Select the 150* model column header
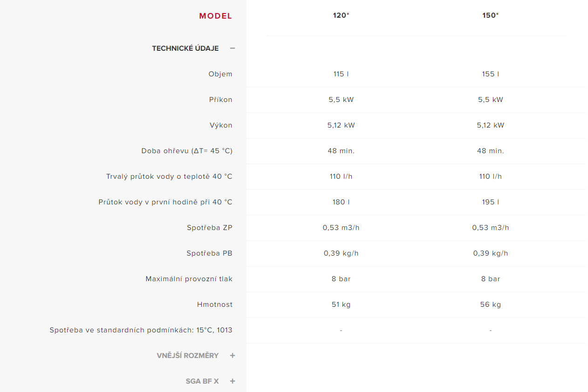This screenshot has width=588, height=392. (490, 15)
